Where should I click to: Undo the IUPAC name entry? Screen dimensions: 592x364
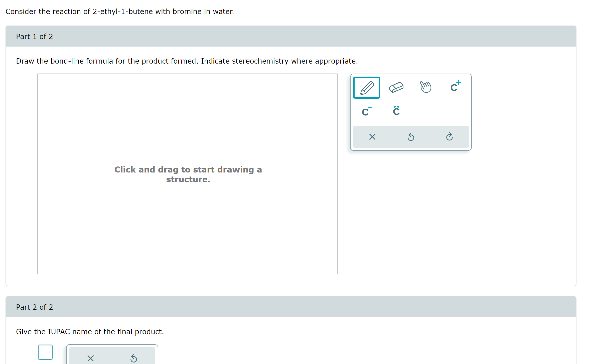point(134,358)
